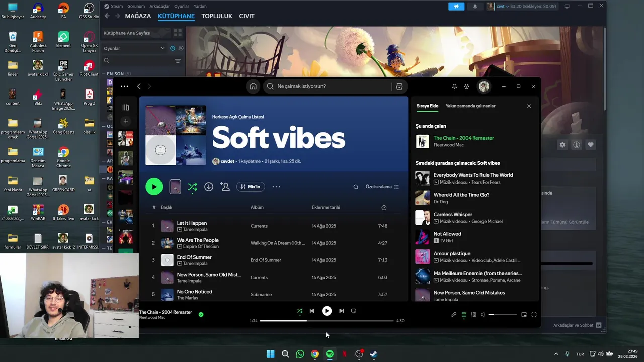Go back in Spotify navigation
The image size is (644, 362).
coord(139,86)
